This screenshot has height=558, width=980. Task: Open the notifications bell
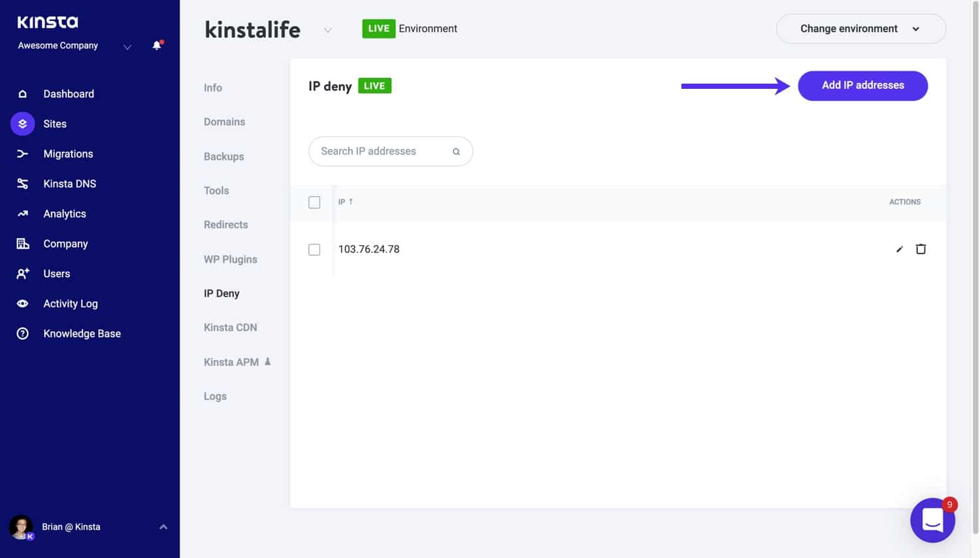point(157,45)
